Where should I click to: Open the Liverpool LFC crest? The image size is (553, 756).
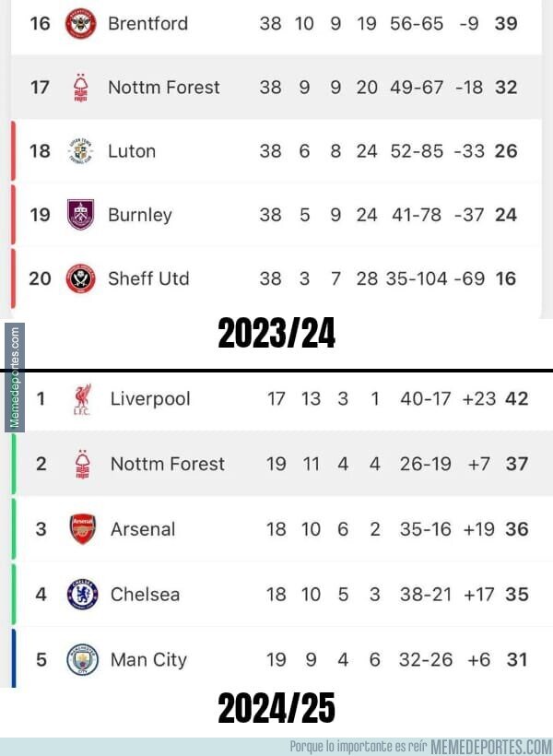[x=82, y=399]
